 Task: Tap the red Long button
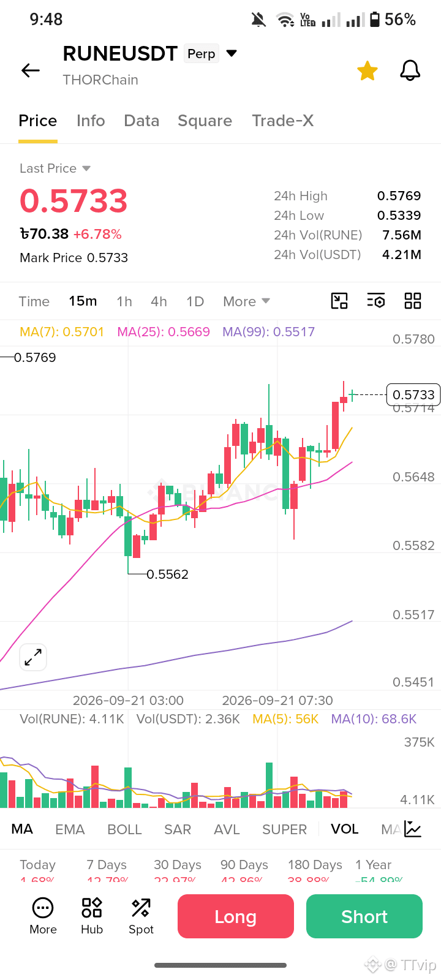(236, 916)
